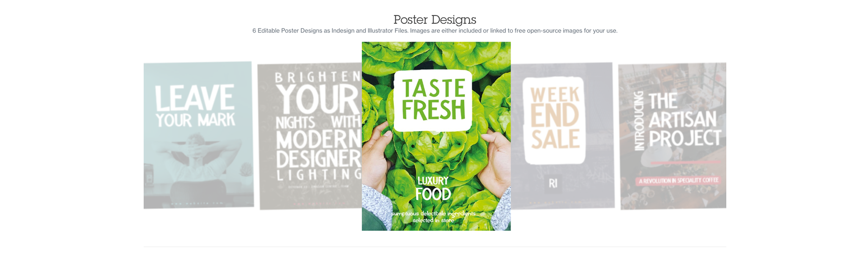Screen dimensions: 868x254
Task: Click the vertical Introducing text
Action: [x=639, y=121]
